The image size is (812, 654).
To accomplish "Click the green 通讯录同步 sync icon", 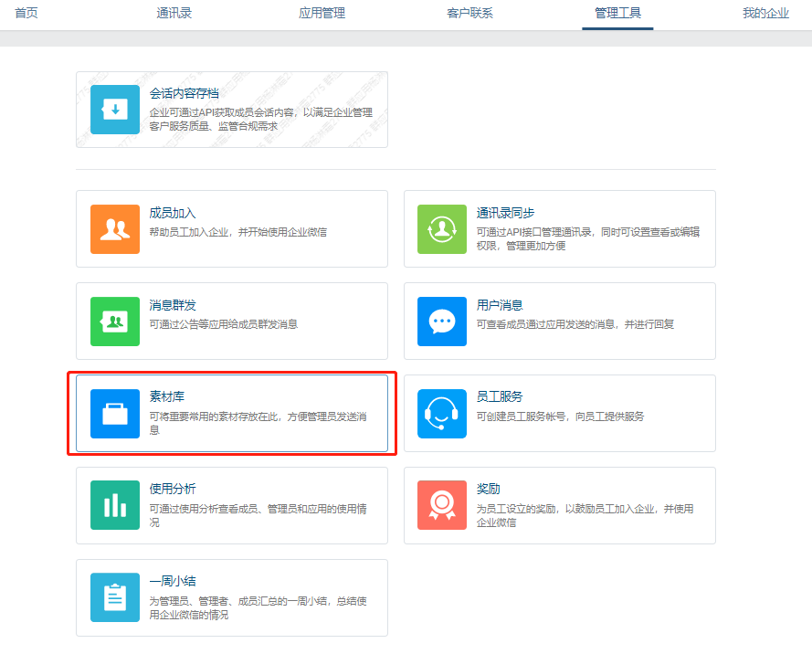I will 442,228.
